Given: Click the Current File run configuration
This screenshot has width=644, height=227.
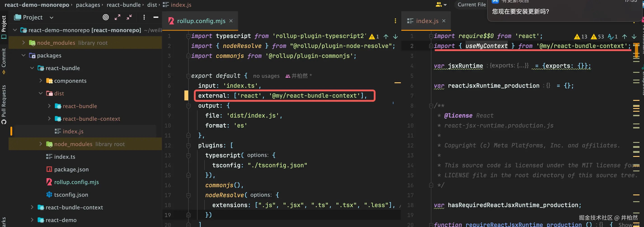Looking at the screenshot, I should point(472,5).
